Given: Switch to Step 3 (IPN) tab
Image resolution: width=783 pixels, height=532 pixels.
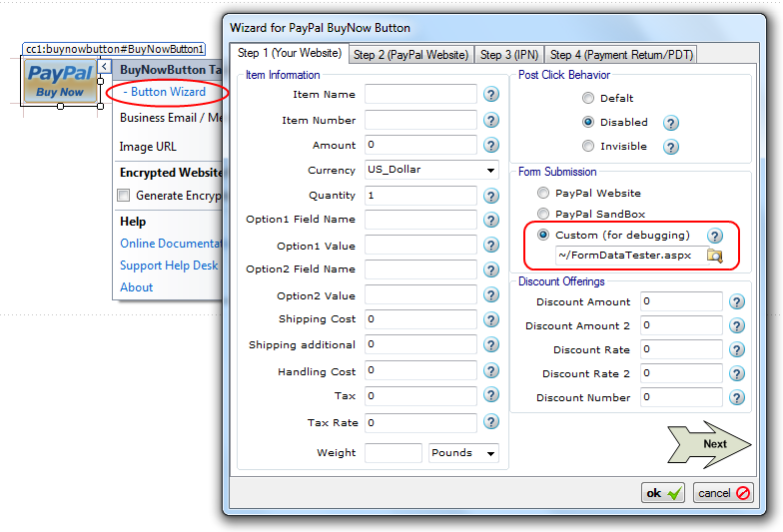Looking at the screenshot, I should 508,55.
